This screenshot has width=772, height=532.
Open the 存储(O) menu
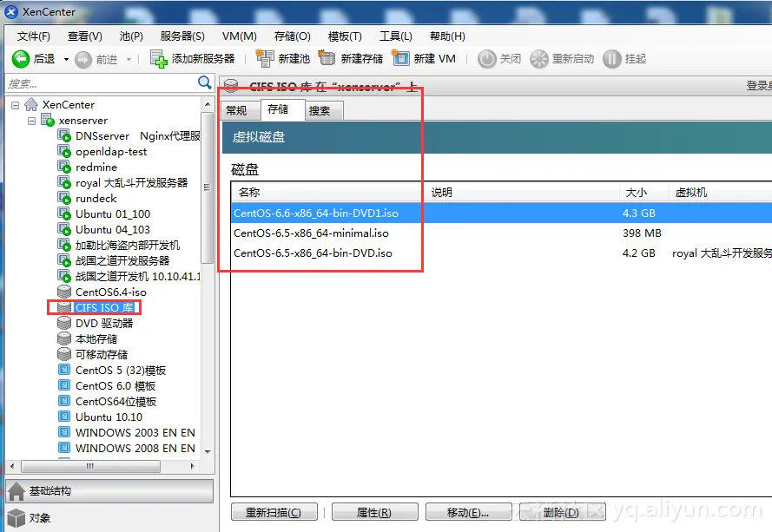[293, 36]
